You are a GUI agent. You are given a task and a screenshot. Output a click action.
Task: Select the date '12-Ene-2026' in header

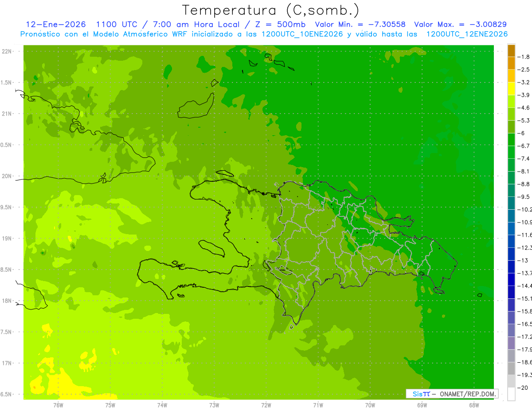pyautogui.click(x=55, y=24)
